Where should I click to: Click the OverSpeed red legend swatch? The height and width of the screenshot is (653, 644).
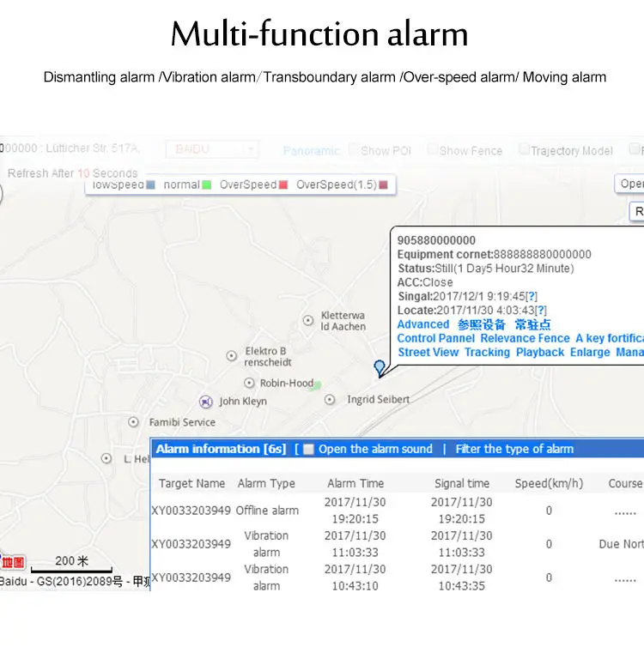[x=283, y=184]
